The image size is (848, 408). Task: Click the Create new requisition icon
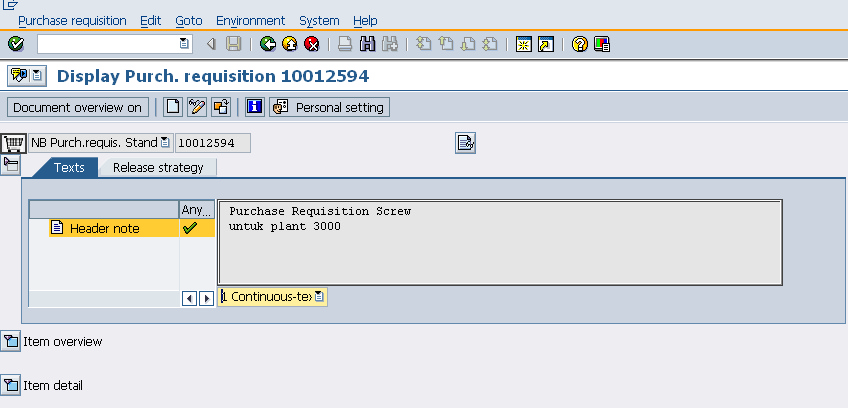173,107
